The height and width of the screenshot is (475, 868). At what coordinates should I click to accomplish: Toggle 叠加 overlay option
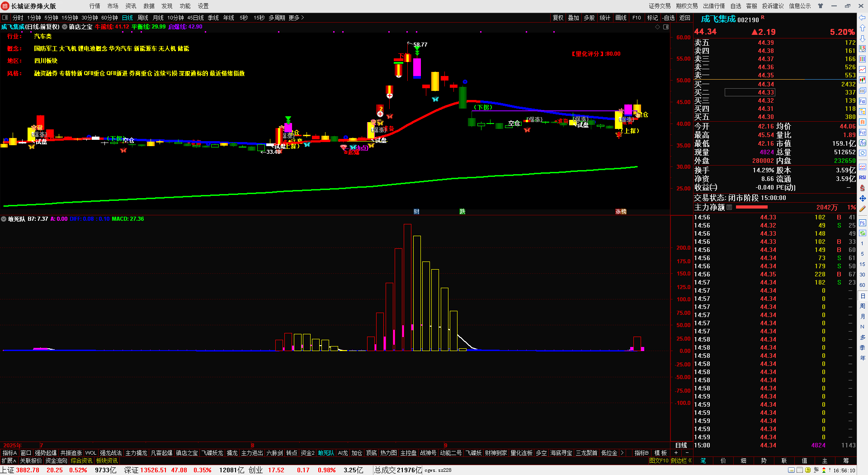[574, 18]
